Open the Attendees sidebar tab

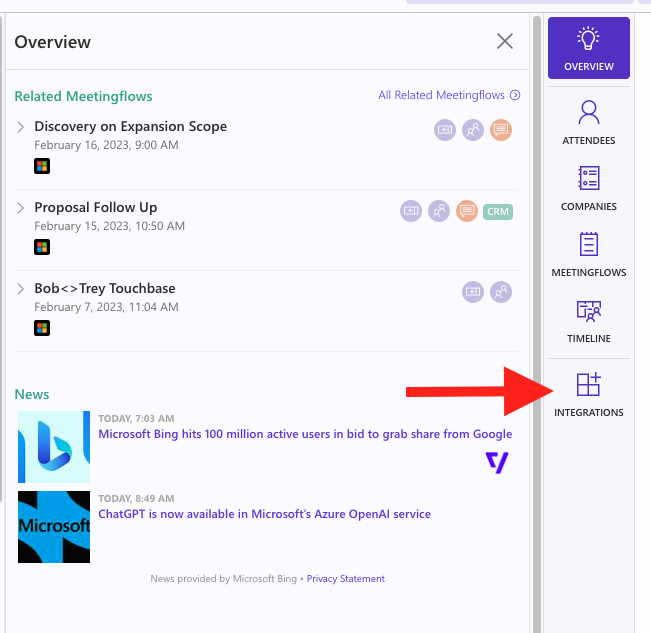point(588,123)
